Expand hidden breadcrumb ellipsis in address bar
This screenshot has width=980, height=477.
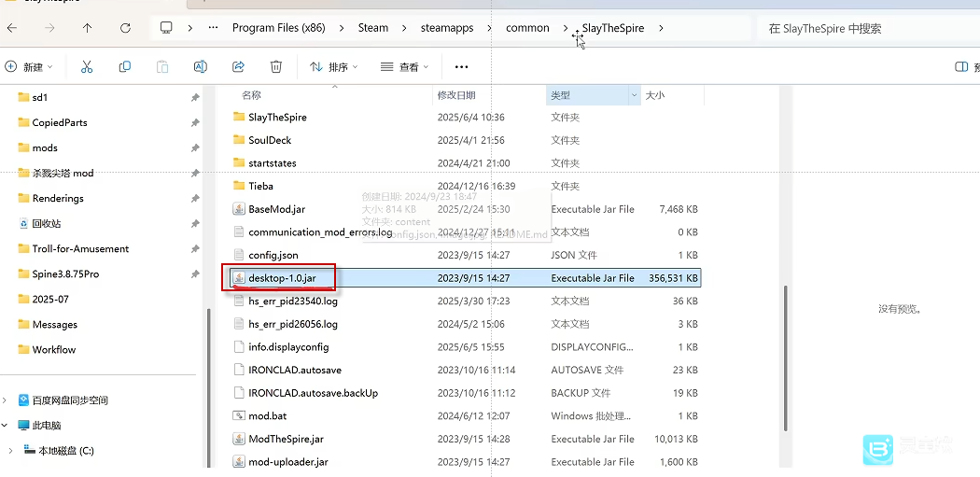[213, 28]
